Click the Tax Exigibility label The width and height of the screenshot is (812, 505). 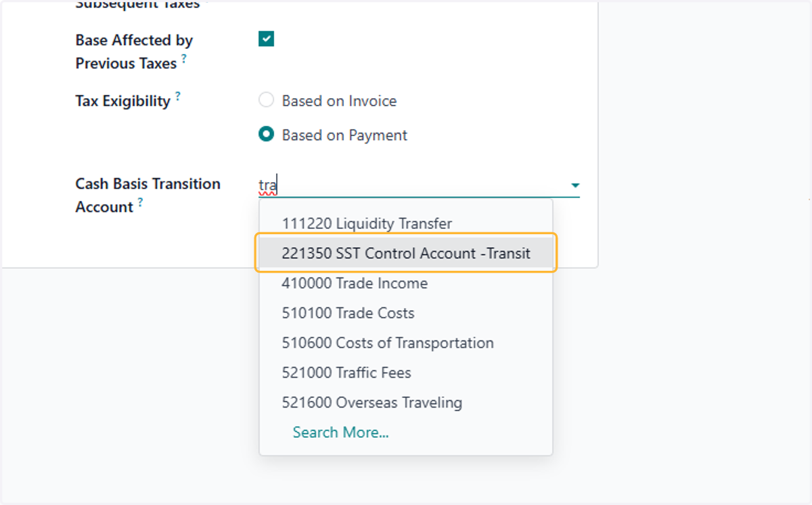point(122,102)
